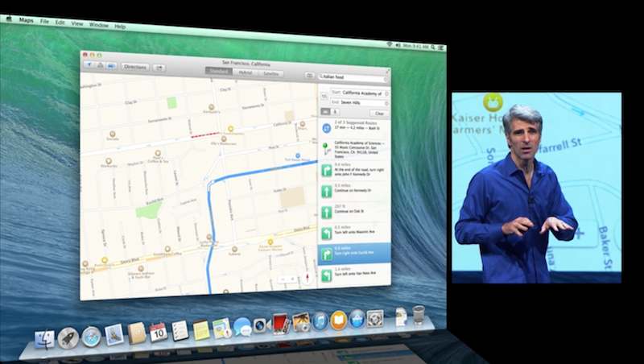The height and width of the screenshot is (364, 644).
Task: Click the Wi-Fi status icon in menu bar
Action: click(389, 44)
